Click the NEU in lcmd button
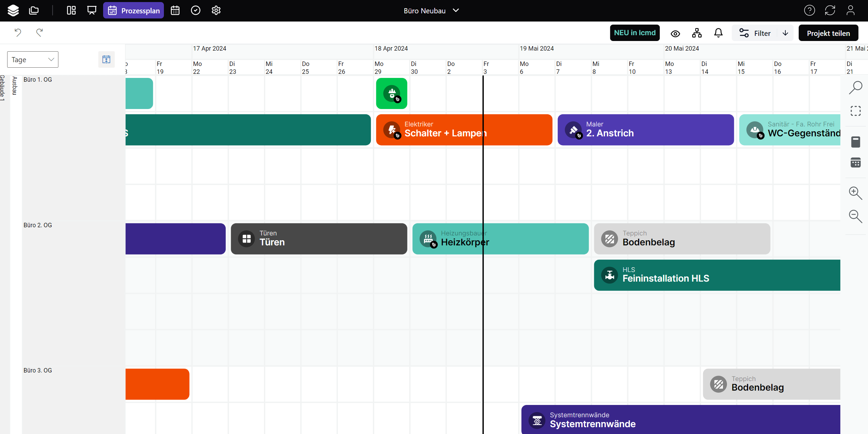The height and width of the screenshot is (434, 868). pyautogui.click(x=634, y=33)
